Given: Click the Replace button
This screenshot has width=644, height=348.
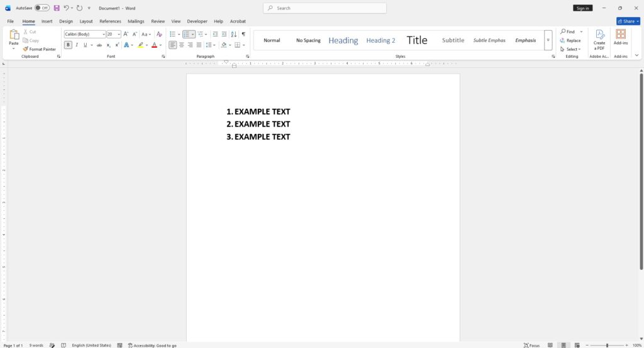Looking at the screenshot, I should click(570, 41).
